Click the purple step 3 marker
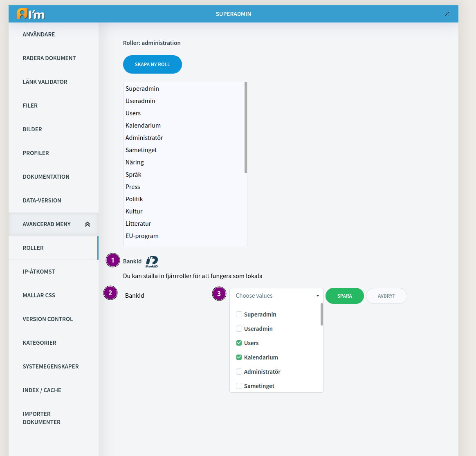The height and width of the screenshot is (456, 476). tap(219, 294)
